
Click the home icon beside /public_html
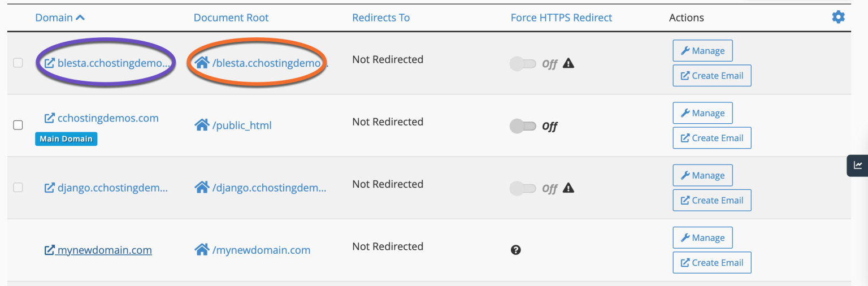(x=202, y=125)
